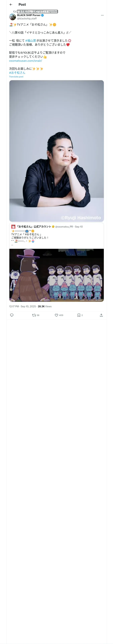Open the 'reposted' label at the top
The height and width of the screenshot is (644, 113).
pos(37,12)
